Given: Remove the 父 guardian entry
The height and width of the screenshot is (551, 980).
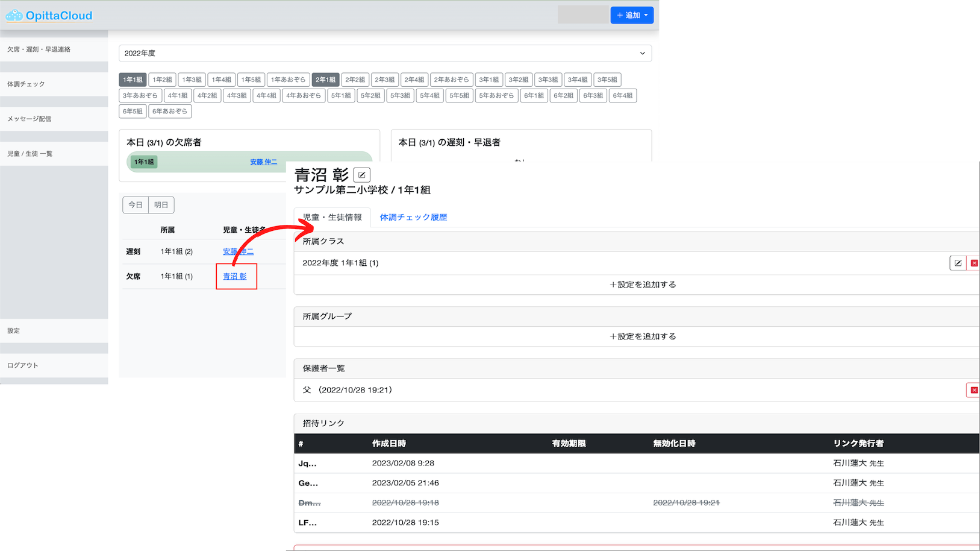Looking at the screenshot, I should coord(973,390).
